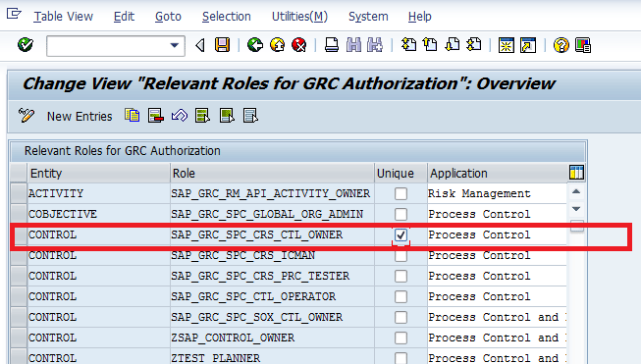
Task: Go back with green Back arrow icon
Action: coord(255,45)
